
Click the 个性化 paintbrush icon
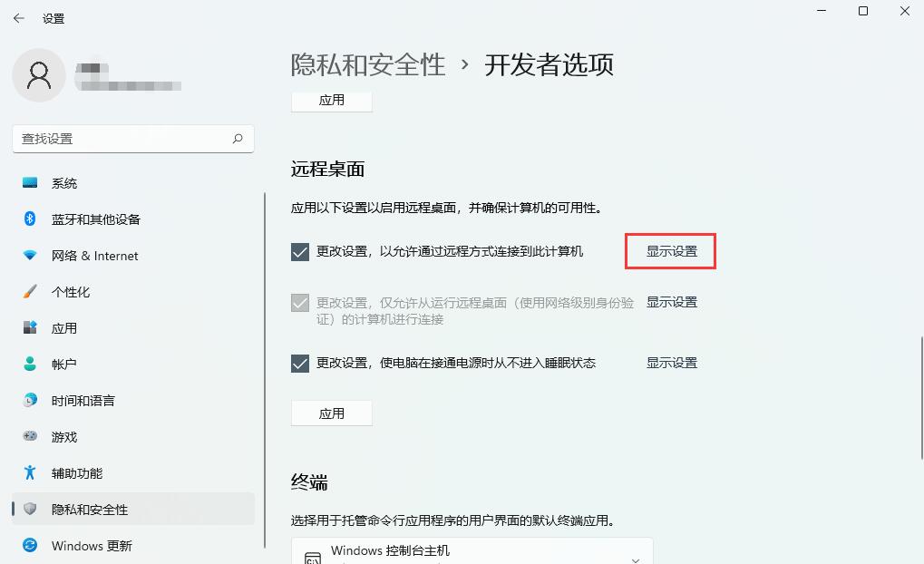(x=30, y=292)
